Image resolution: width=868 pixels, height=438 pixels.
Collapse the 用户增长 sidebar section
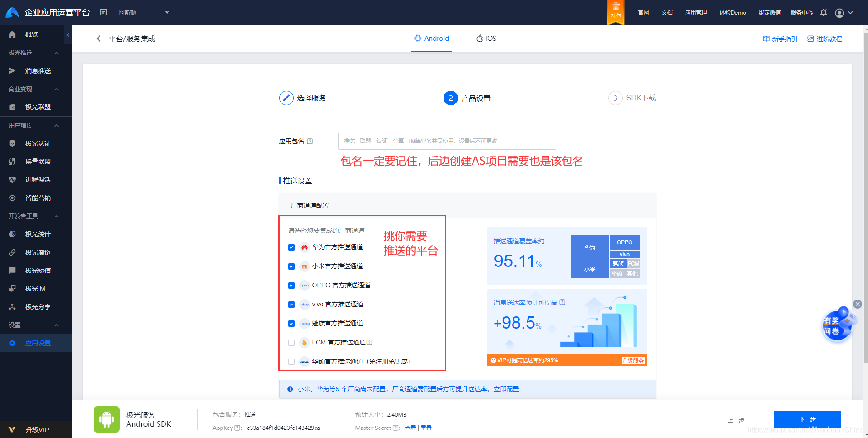57,126
